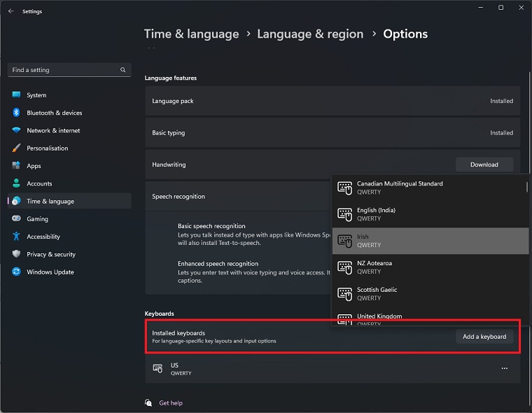This screenshot has width=532, height=413.
Task: Click Basic speech recognition entry
Action: [x=254, y=234]
